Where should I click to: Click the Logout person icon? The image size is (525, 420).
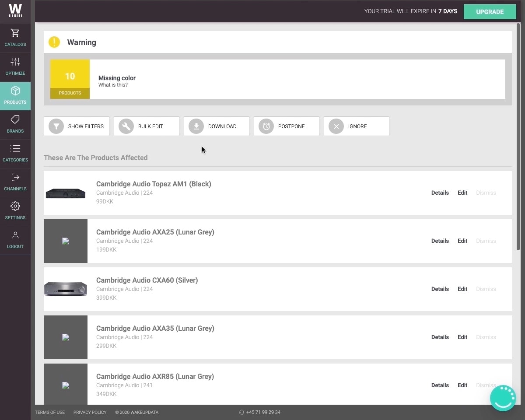coord(15,235)
